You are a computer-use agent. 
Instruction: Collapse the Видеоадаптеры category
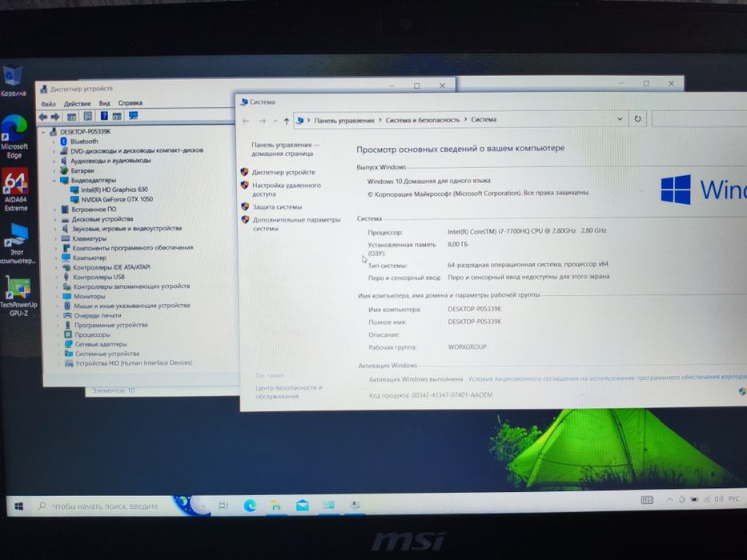pos(54,181)
